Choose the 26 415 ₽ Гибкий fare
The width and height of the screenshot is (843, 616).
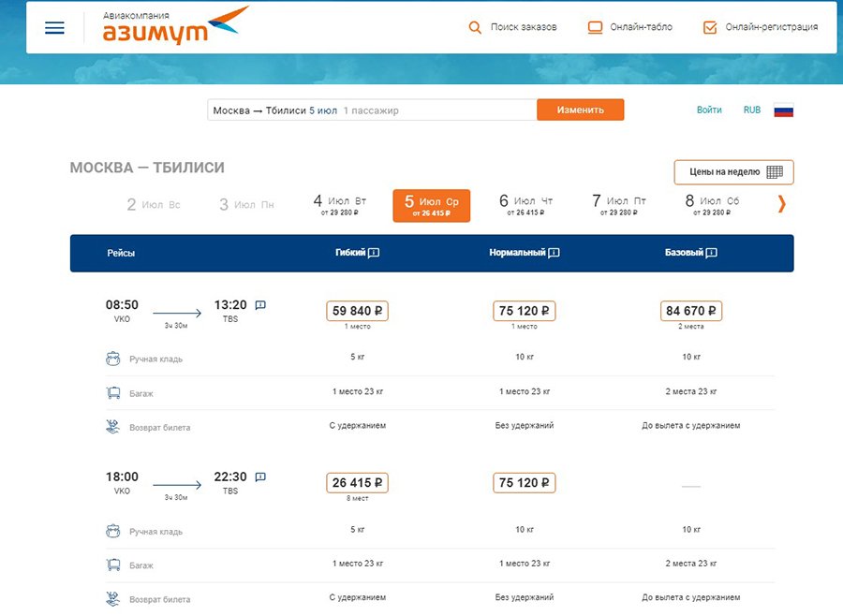coord(358,483)
